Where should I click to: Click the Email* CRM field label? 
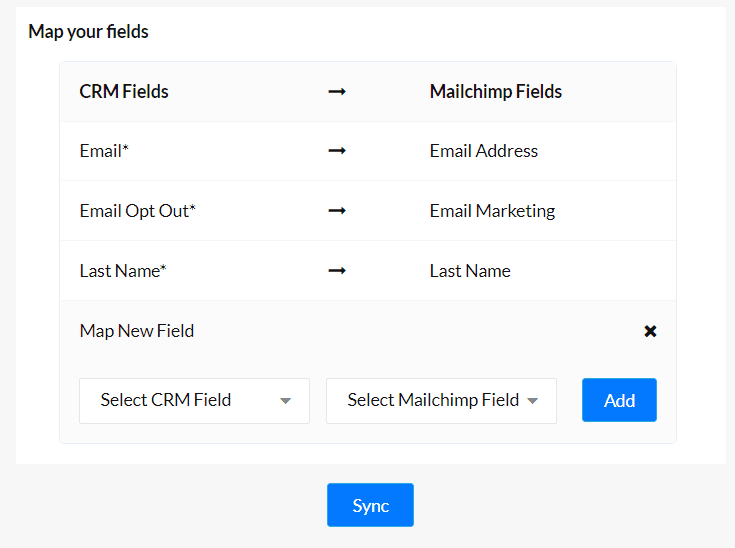pos(104,151)
